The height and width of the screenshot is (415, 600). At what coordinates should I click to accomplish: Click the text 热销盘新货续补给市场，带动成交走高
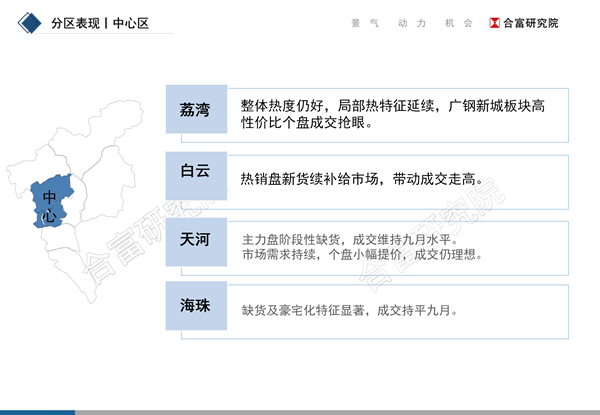click(362, 179)
